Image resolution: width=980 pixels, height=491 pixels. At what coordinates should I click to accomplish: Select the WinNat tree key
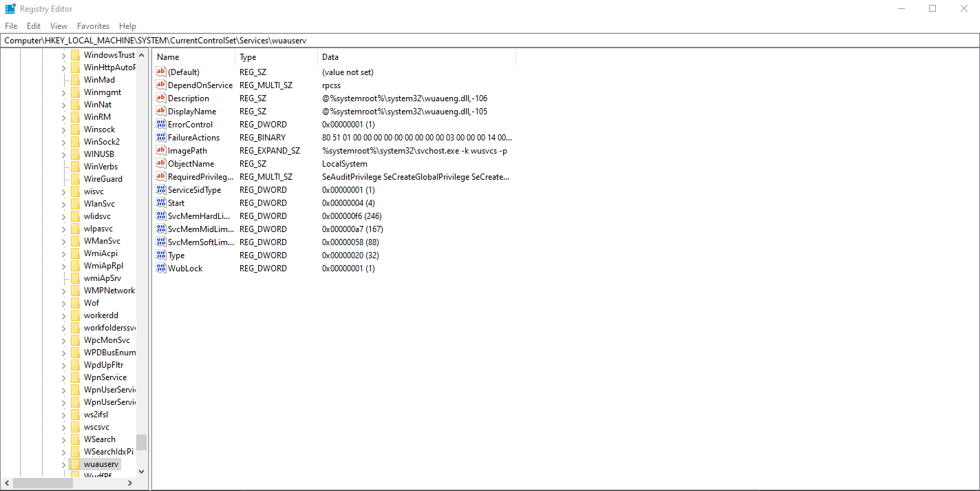98,105
